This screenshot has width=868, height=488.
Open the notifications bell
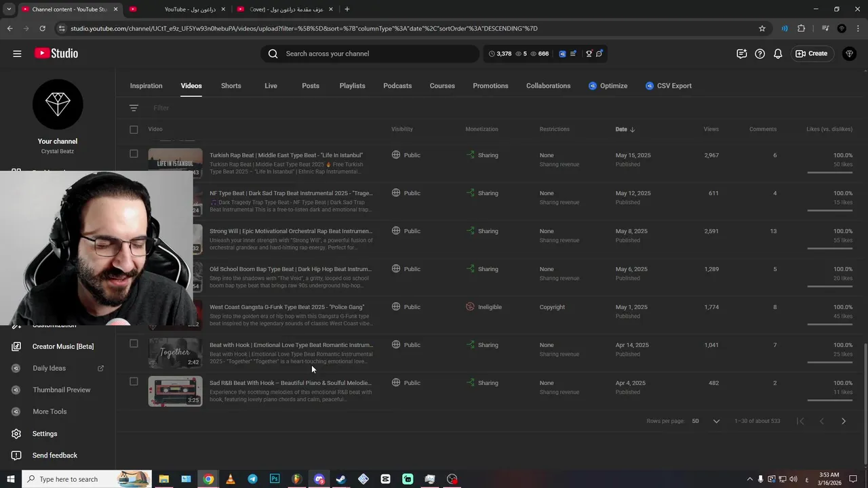778,54
